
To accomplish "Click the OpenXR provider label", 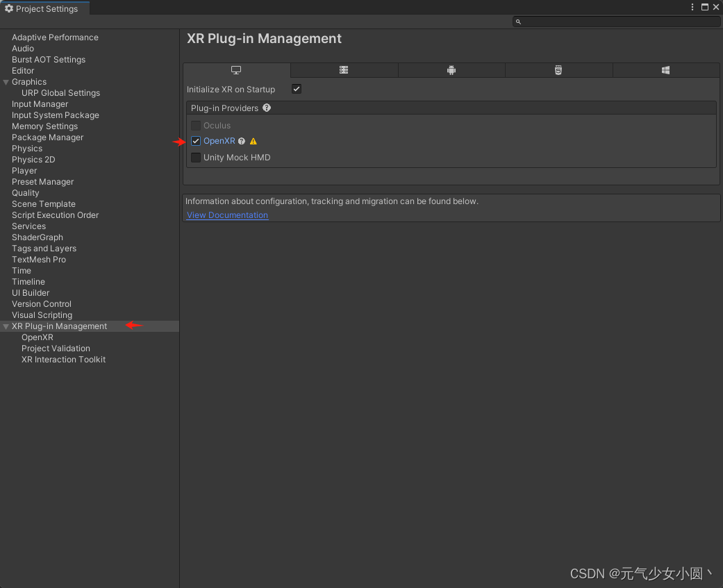I will 219,141.
